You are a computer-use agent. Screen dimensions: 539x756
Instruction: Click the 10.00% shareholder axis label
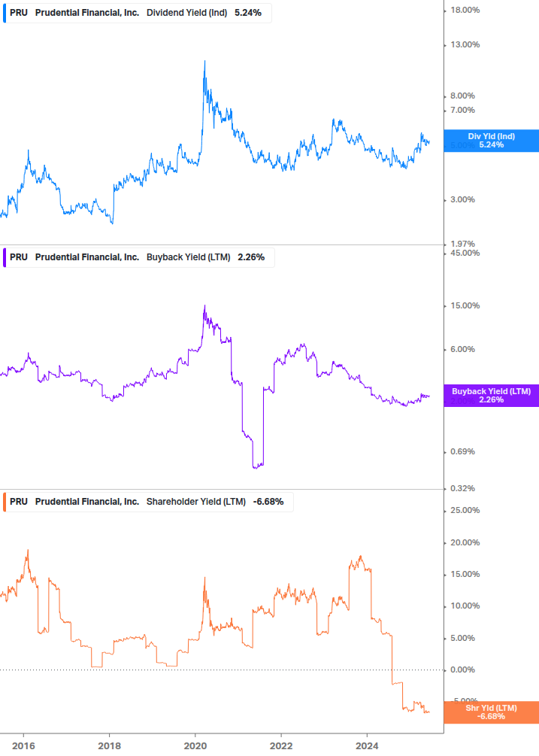coord(465,606)
